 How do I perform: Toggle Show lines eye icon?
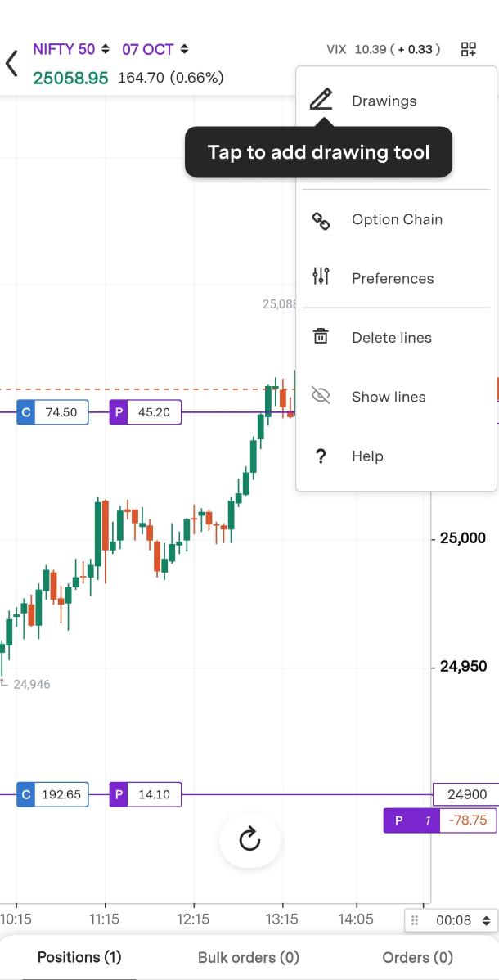(321, 397)
